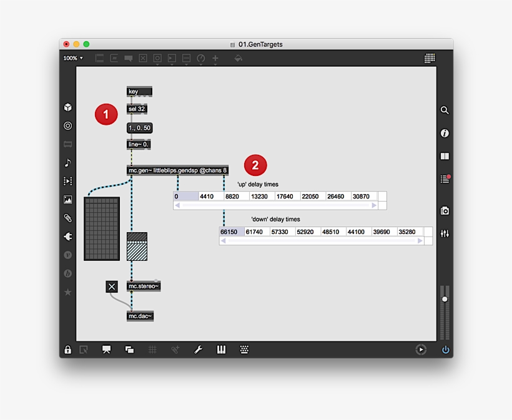Screen dimensions: 512x420
Task: Open the Plug-ins browser (plug icon)
Action: click(x=68, y=237)
